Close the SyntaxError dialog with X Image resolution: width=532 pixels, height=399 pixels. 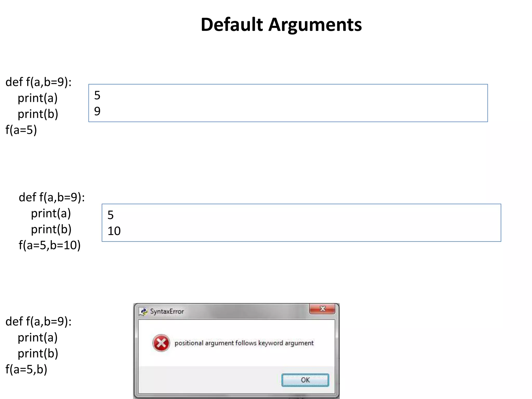(322, 309)
